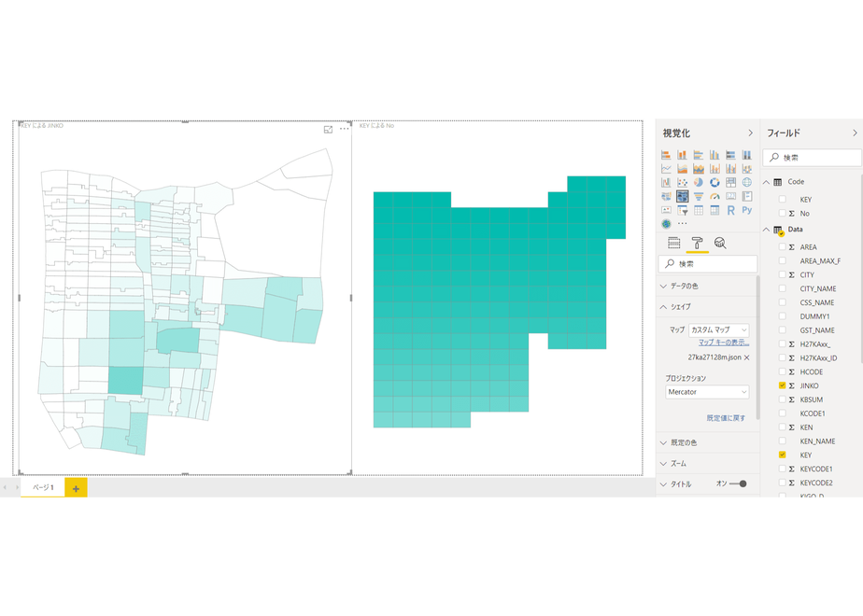The height and width of the screenshot is (616, 863).
Task: Expand the 既定の色 section
Action: [x=707, y=442]
